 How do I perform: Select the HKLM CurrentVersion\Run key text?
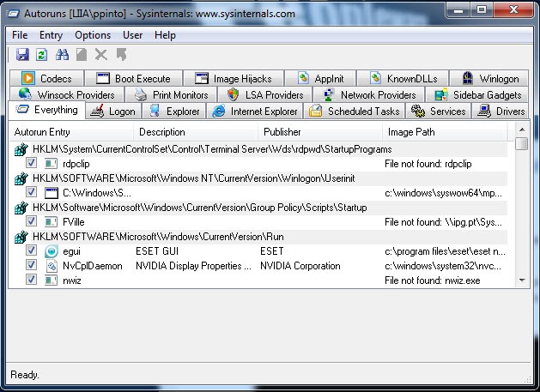pyautogui.click(x=158, y=237)
